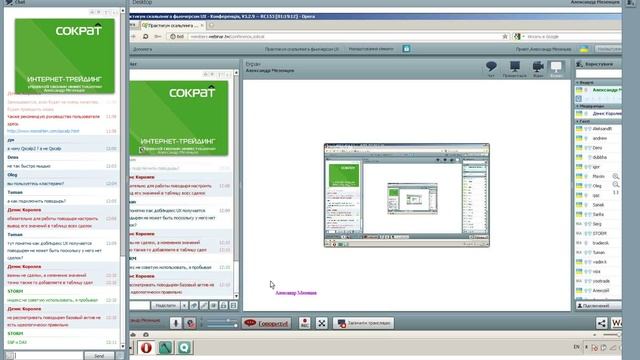Start recording with the REC button
The image size is (640, 360).
[x=304, y=323]
